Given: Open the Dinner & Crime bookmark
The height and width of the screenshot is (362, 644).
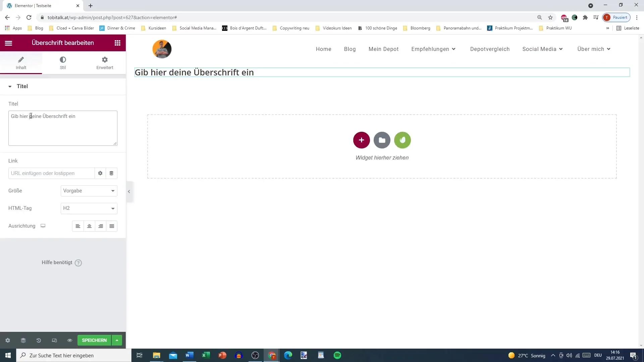Looking at the screenshot, I should tap(117, 28).
